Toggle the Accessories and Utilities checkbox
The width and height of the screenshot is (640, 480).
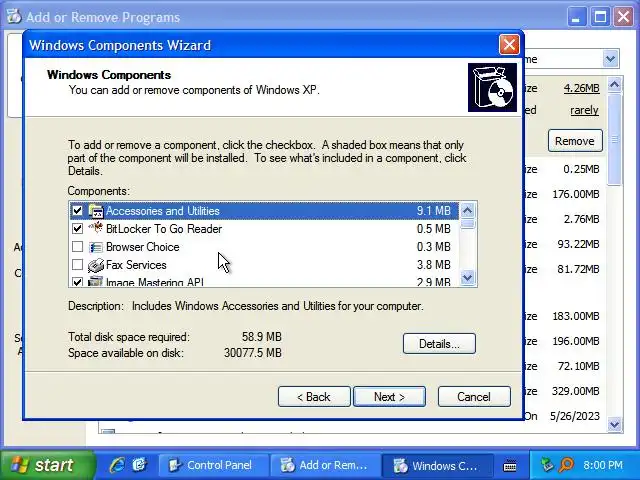(x=77, y=211)
